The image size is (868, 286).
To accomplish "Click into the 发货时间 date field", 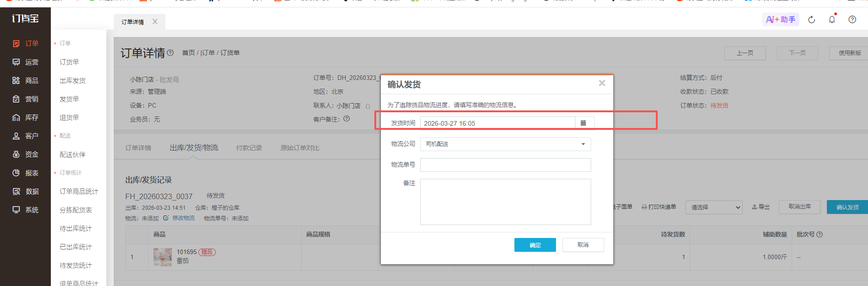I will click(x=497, y=123).
